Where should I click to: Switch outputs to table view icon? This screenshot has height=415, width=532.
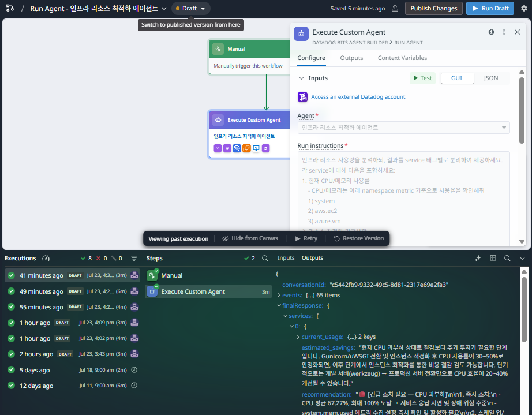click(x=493, y=258)
